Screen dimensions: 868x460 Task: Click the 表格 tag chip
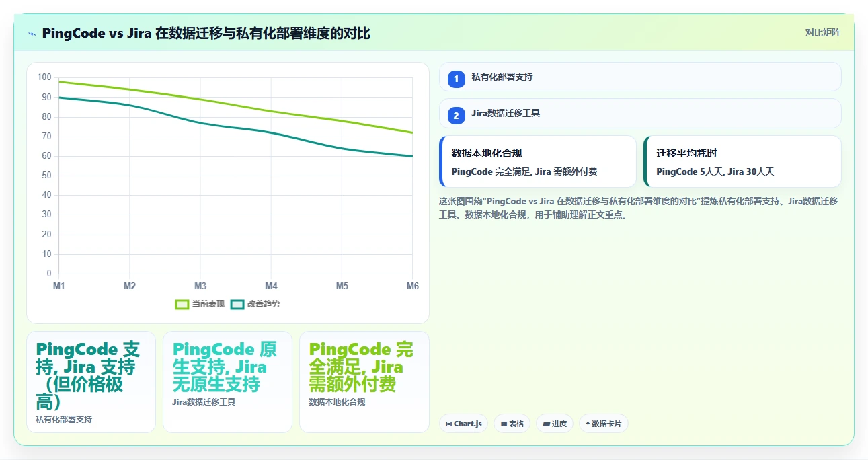pos(512,424)
